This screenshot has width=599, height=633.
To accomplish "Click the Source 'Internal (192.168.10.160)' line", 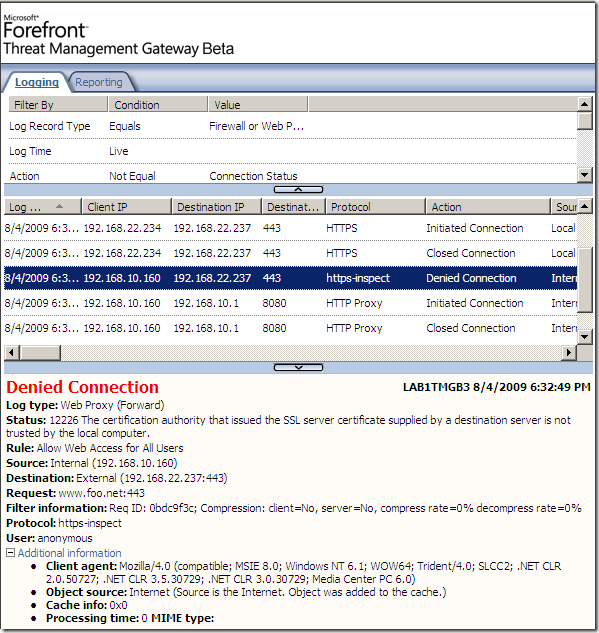I will click(92, 463).
